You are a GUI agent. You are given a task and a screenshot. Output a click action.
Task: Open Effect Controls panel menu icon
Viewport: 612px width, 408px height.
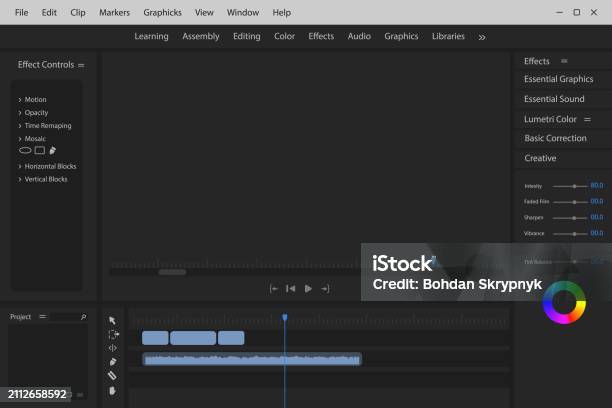click(81, 65)
